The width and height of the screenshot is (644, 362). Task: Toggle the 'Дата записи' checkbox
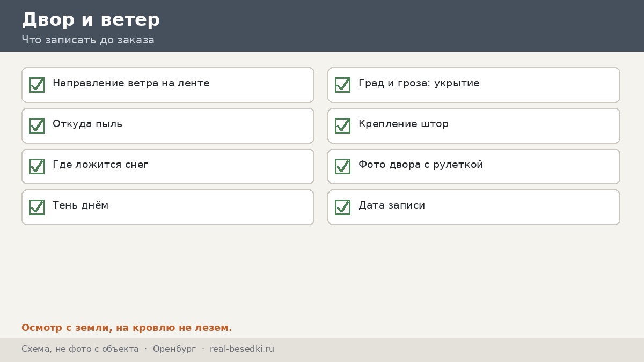pyautogui.click(x=342, y=207)
